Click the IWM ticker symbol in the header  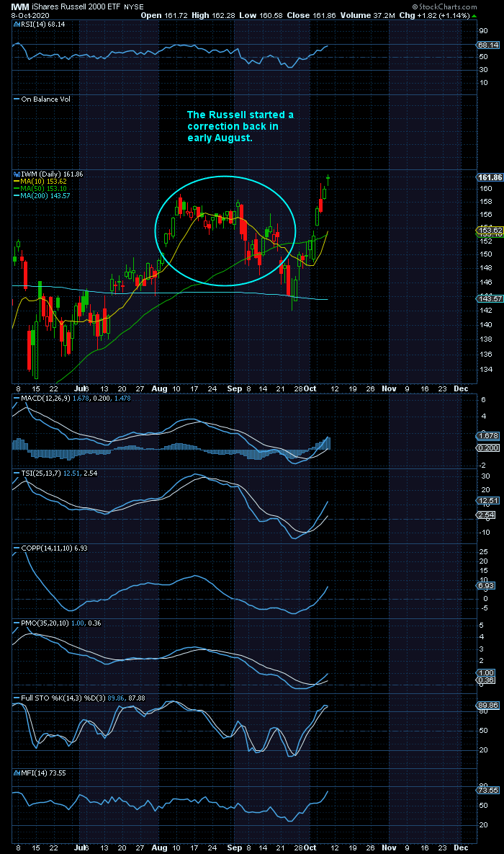[21, 6]
